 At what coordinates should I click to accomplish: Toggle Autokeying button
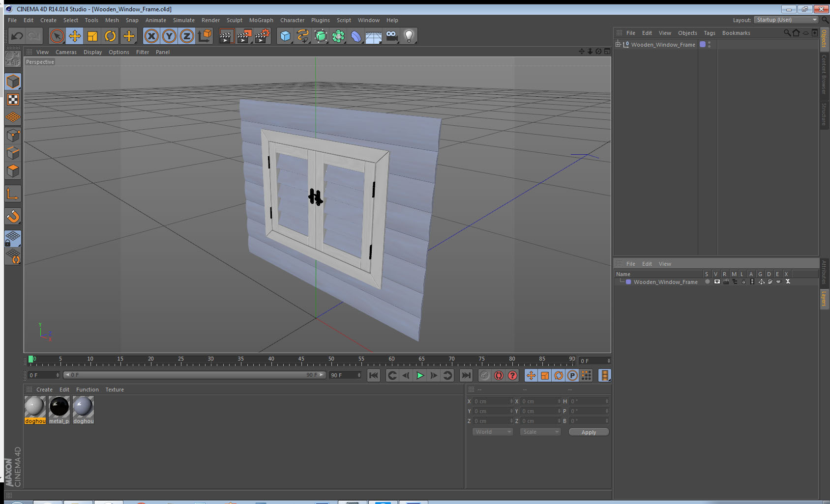(499, 375)
